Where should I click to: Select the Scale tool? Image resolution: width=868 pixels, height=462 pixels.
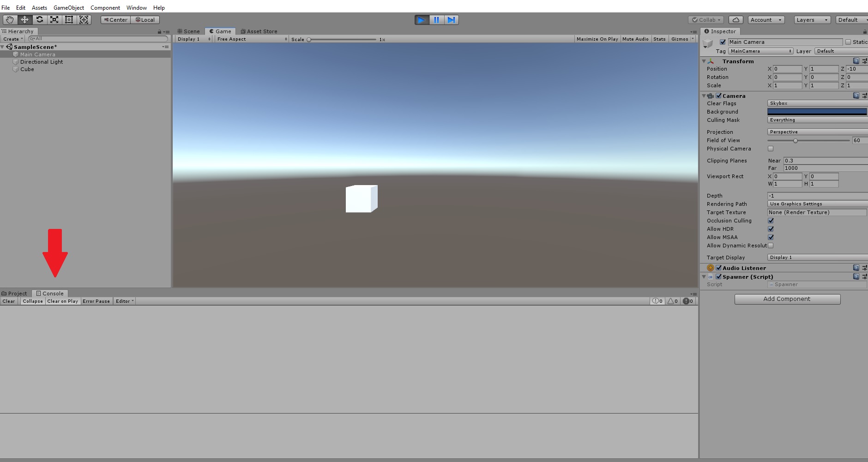pyautogui.click(x=54, y=19)
